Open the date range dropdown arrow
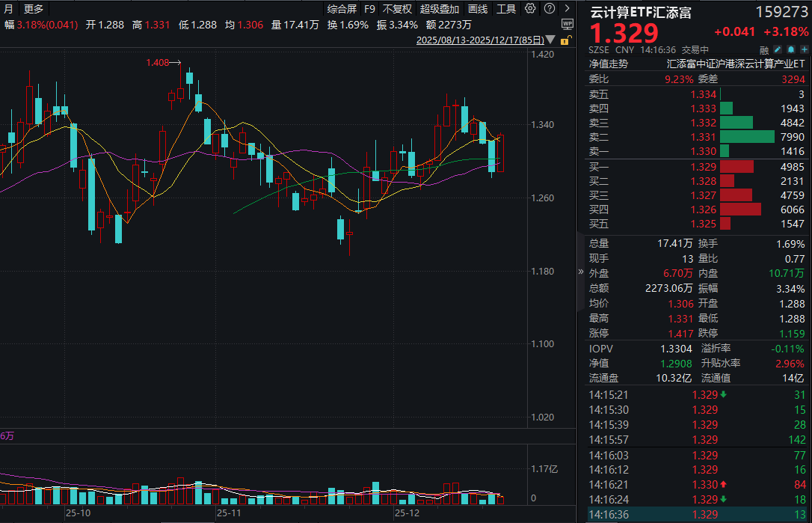 [550, 40]
